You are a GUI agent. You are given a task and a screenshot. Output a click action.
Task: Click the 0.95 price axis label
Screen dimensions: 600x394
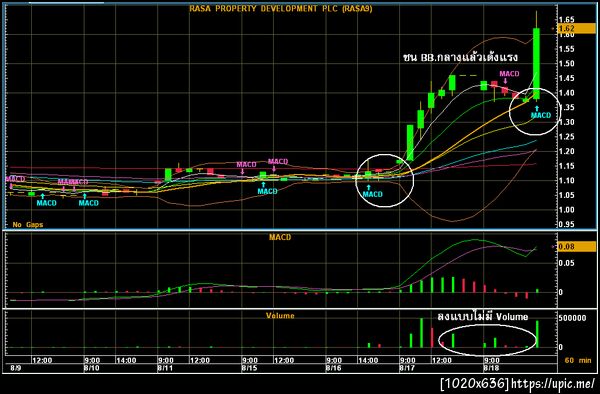(567, 225)
